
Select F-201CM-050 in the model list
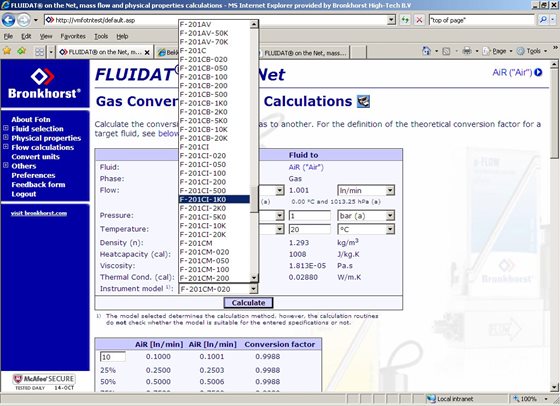(214, 261)
